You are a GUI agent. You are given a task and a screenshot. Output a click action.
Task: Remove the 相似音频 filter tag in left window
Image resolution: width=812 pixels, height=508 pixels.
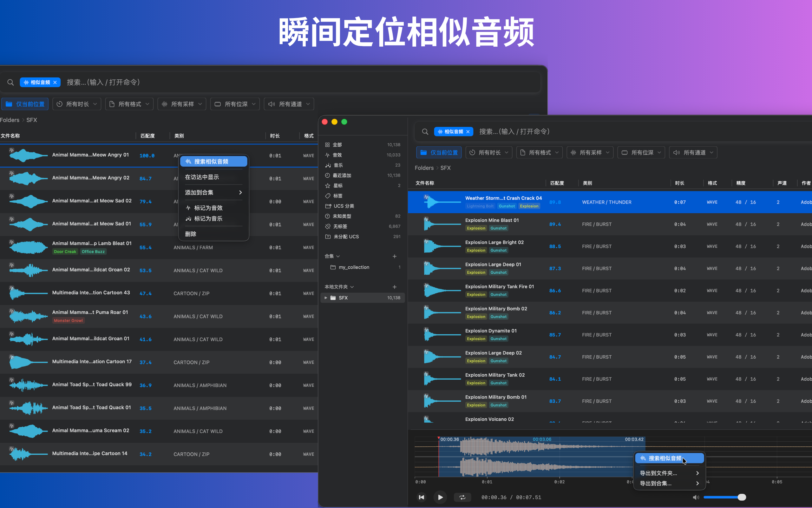point(55,82)
